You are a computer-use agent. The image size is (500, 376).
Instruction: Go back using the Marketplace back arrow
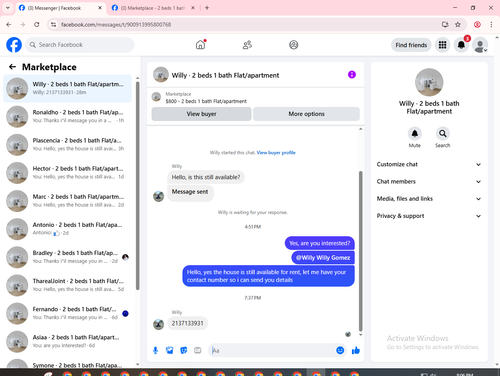pos(12,67)
